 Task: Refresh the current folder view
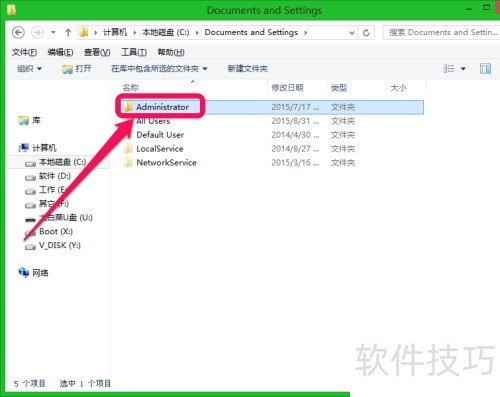pos(366,33)
